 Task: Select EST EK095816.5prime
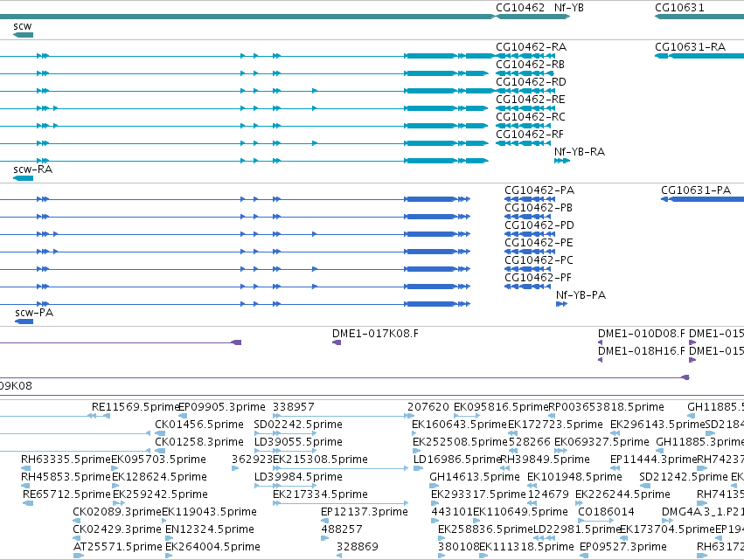pos(501,407)
